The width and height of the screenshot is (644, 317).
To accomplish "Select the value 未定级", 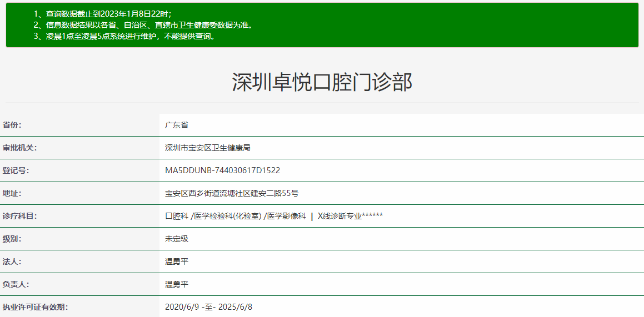I will (x=177, y=239).
